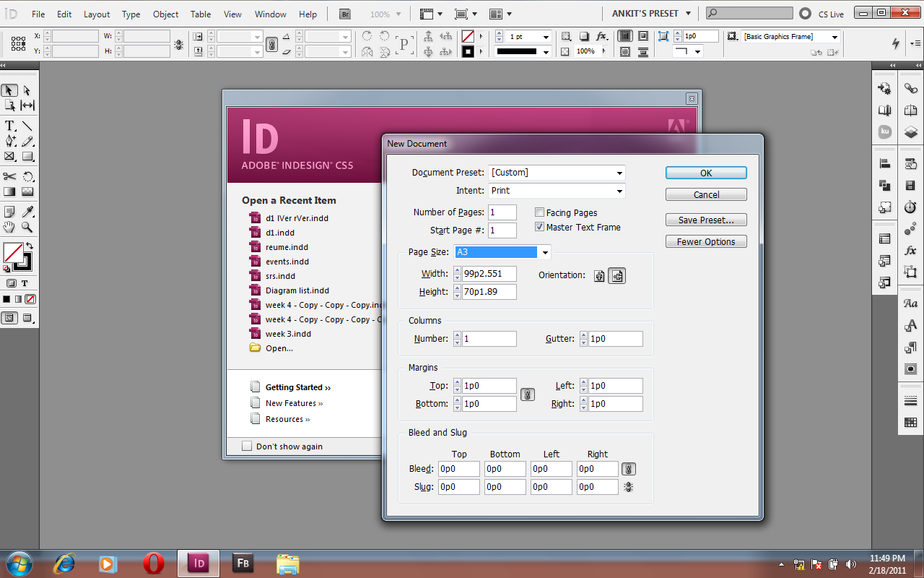Select the Note tool
This screenshot has width=924, height=578.
tap(10, 212)
